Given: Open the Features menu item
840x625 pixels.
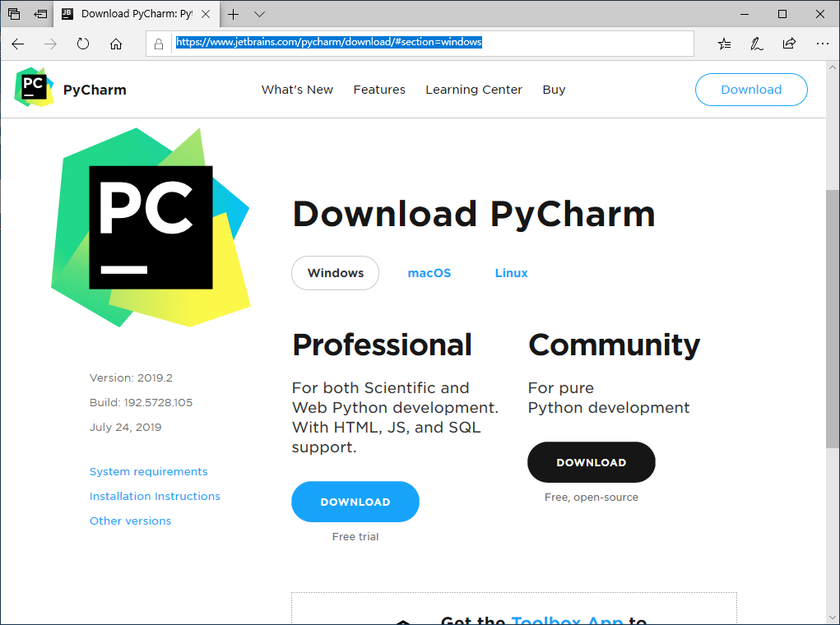Looking at the screenshot, I should click(379, 90).
